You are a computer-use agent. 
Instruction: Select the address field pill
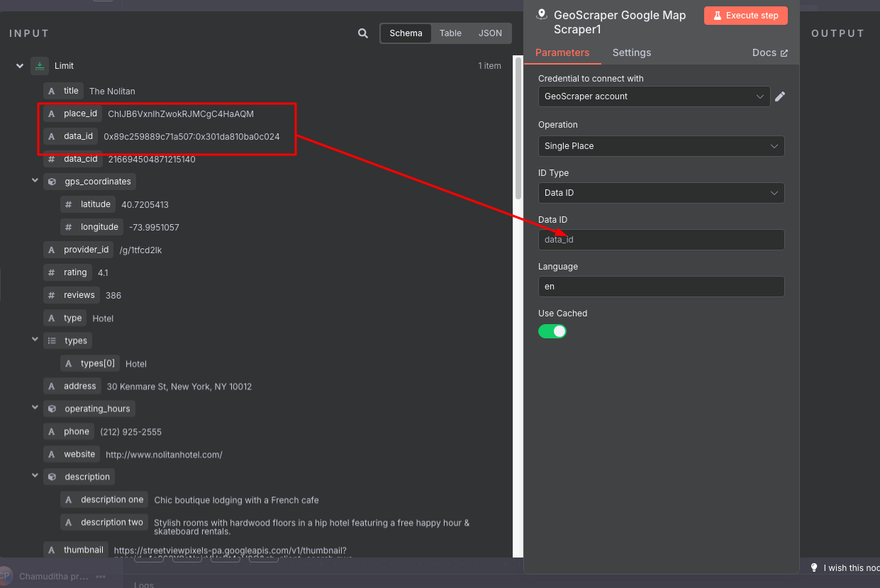72,386
